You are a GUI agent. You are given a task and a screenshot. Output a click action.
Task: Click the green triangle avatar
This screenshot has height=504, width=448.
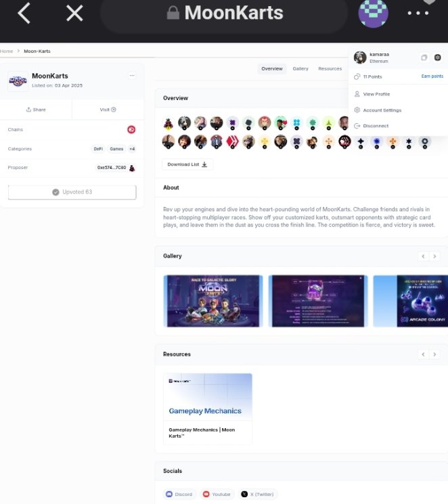328,122
